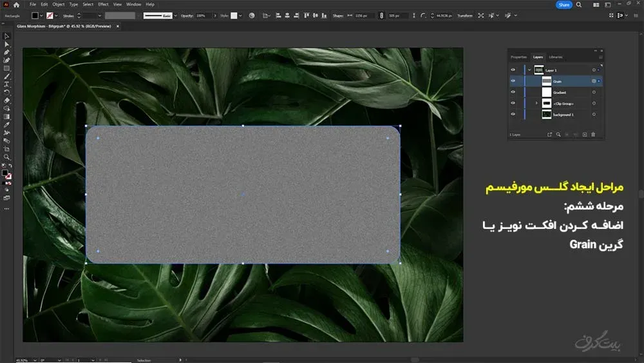Open the zoom level dropdown in status bar
Image resolution: width=644 pixels, height=363 pixels.
point(35,360)
